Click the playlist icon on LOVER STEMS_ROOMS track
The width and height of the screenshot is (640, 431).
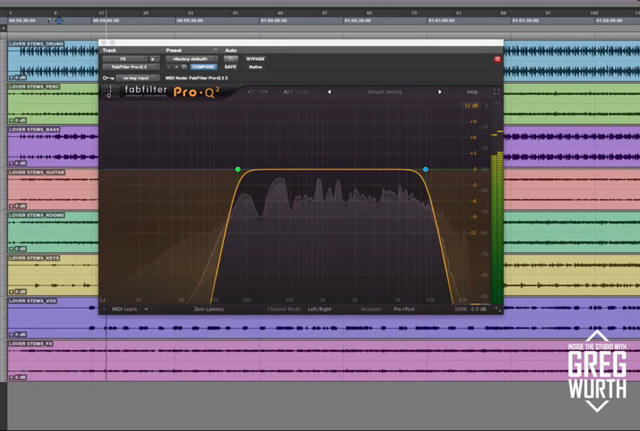tap(11, 249)
